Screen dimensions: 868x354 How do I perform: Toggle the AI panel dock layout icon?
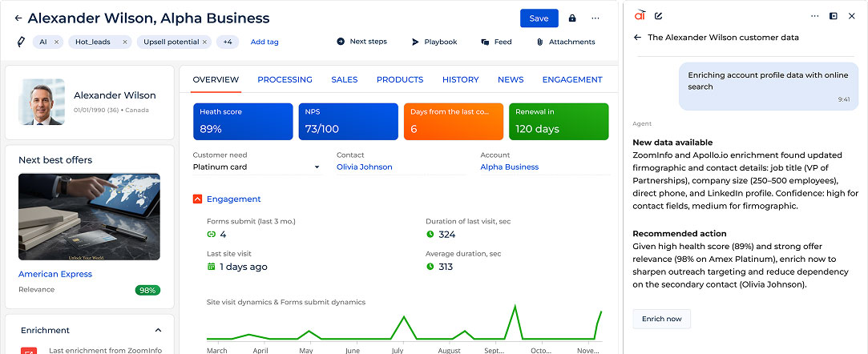pyautogui.click(x=833, y=16)
